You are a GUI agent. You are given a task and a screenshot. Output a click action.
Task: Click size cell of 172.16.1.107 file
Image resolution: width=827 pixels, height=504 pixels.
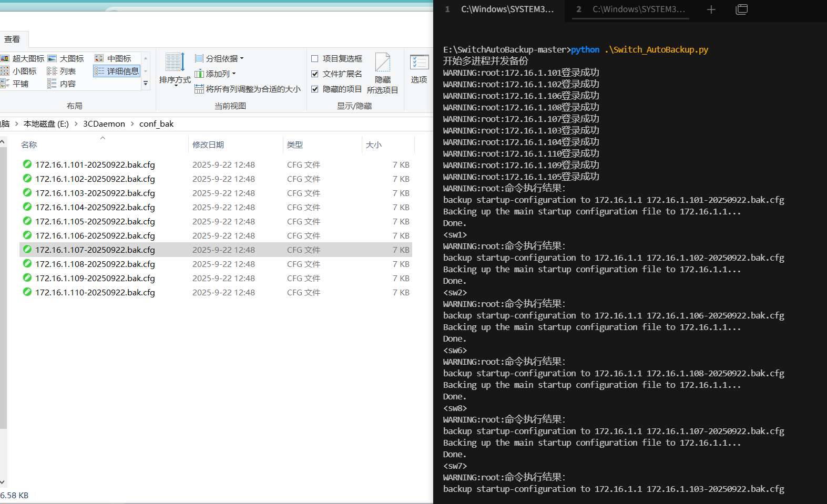pos(401,250)
